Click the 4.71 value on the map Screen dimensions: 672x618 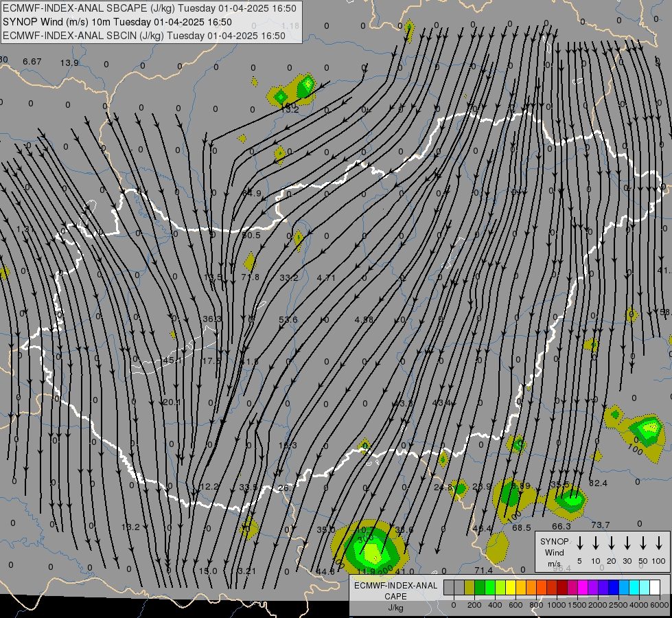[326, 277]
